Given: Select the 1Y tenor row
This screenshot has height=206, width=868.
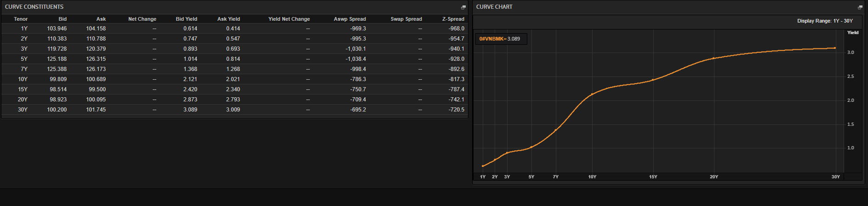Looking at the screenshot, I should pos(24,29).
